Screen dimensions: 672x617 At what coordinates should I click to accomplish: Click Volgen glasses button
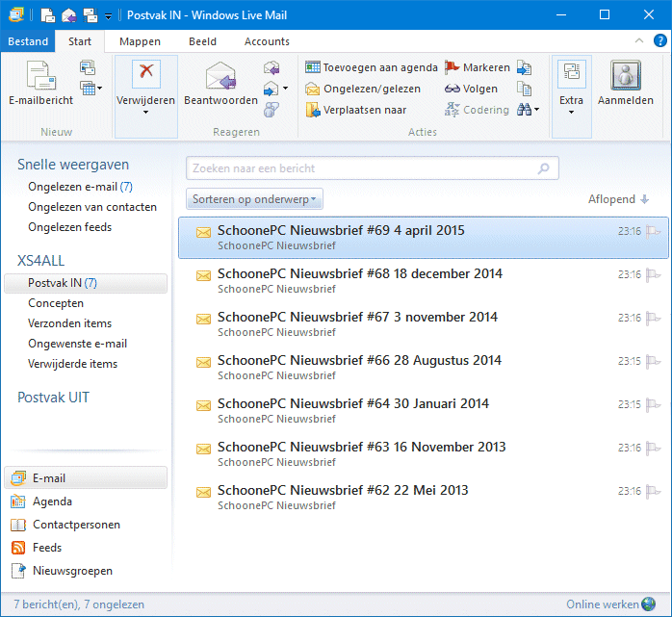(471, 89)
